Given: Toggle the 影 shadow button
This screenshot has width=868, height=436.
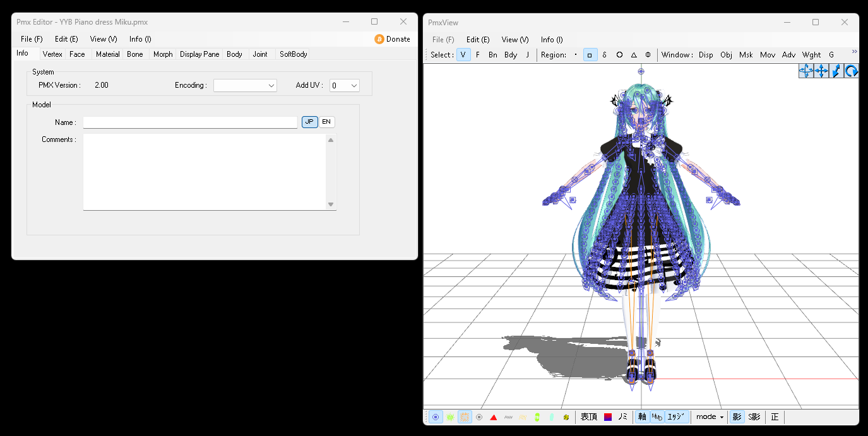Looking at the screenshot, I should pyautogui.click(x=736, y=417).
